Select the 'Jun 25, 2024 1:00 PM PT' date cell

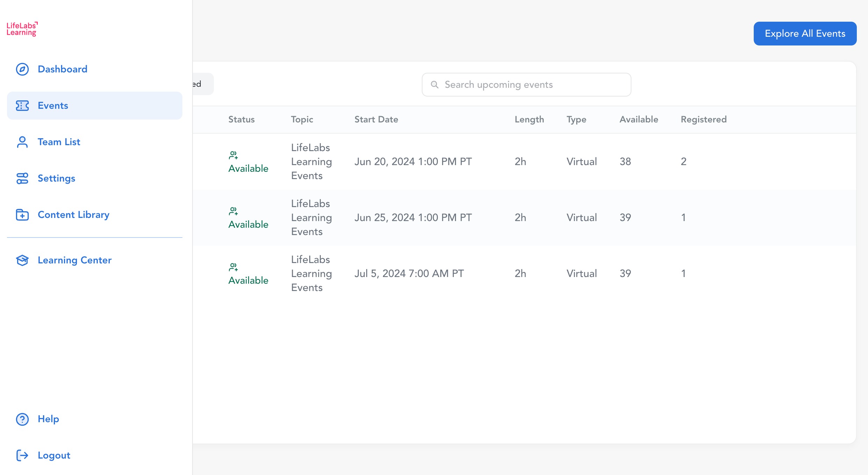(413, 218)
